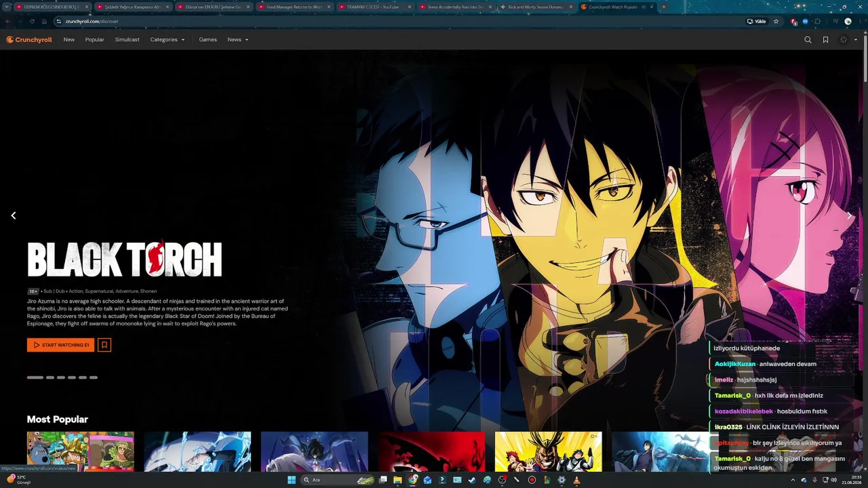The height and width of the screenshot is (488, 868).
Task: Click the Yükle install button in address bar
Action: [756, 21]
